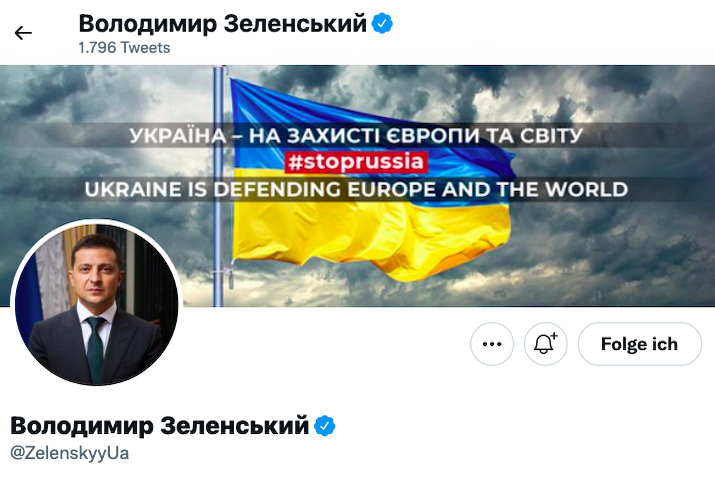
Task: Enable notifications with the bell plus icon
Action: coord(546,344)
